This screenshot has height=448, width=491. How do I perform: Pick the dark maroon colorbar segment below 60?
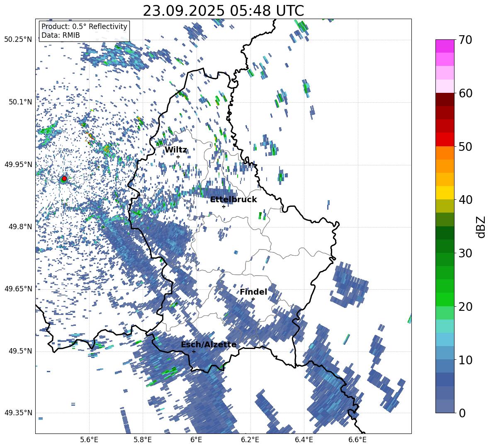click(445, 99)
